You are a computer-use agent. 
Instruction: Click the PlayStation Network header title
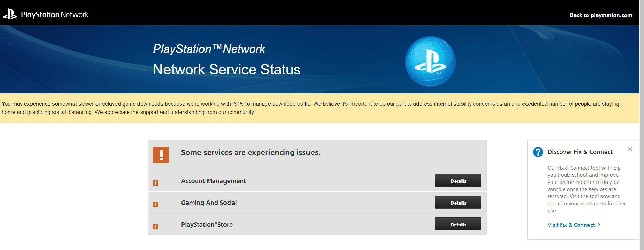point(55,15)
